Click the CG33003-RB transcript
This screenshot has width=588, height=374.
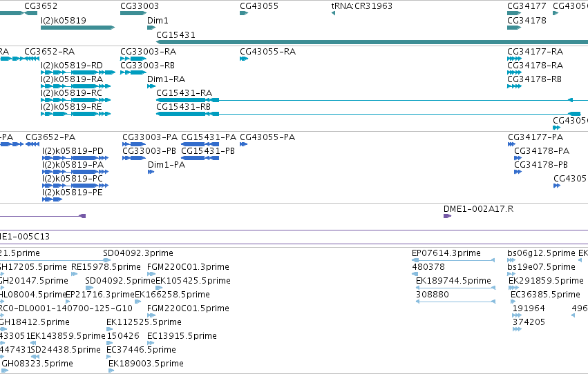coord(133,72)
